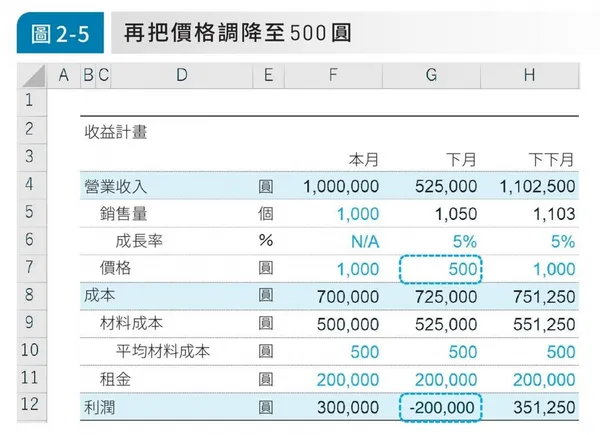The height and width of the screenshot is (435, 600).
Task: Select column F header
Action: [x=333, y=76]
